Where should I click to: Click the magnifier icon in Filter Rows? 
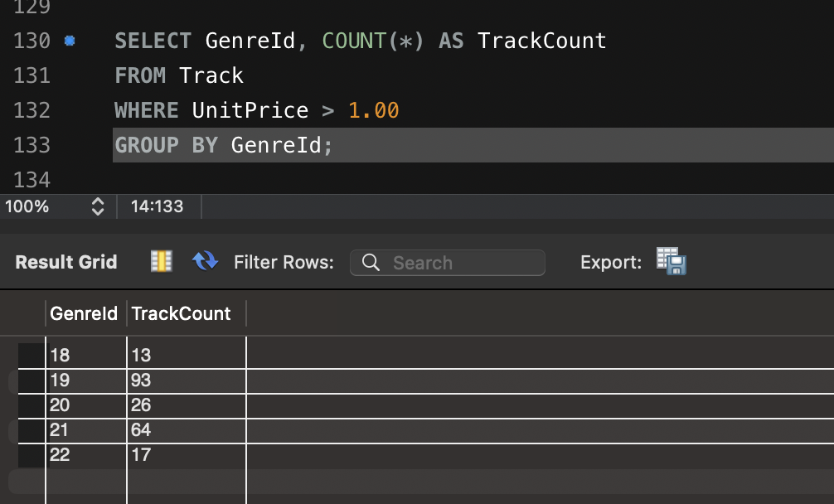click(x=371, y=263)
